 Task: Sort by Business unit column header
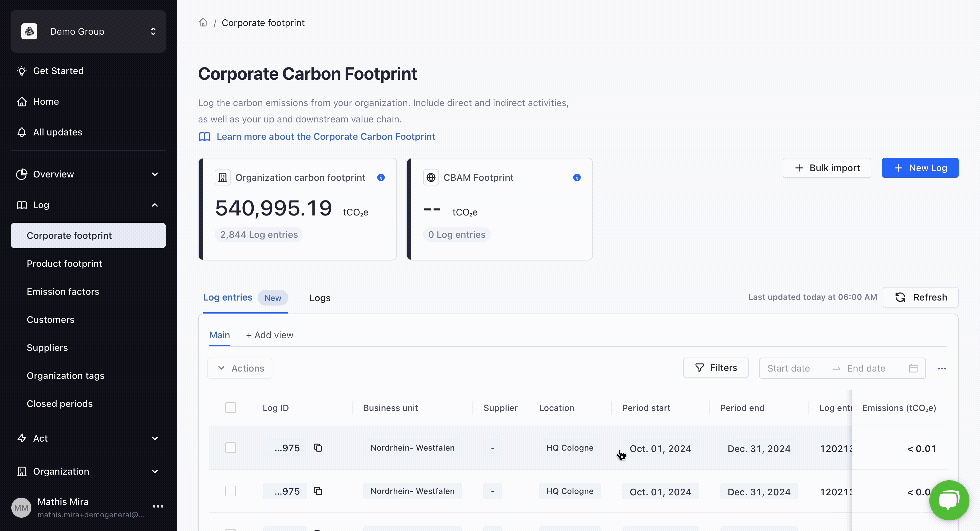click(390, 408)
